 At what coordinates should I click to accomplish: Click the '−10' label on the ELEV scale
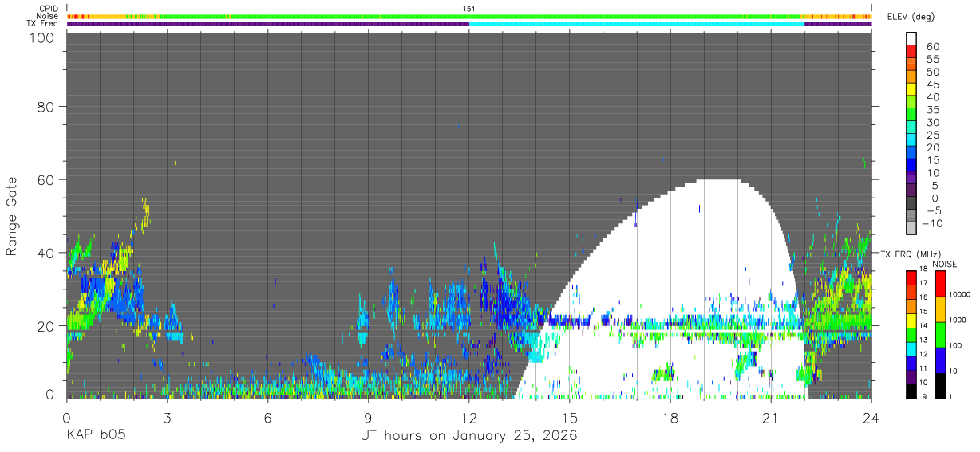(x=933, y=223)
